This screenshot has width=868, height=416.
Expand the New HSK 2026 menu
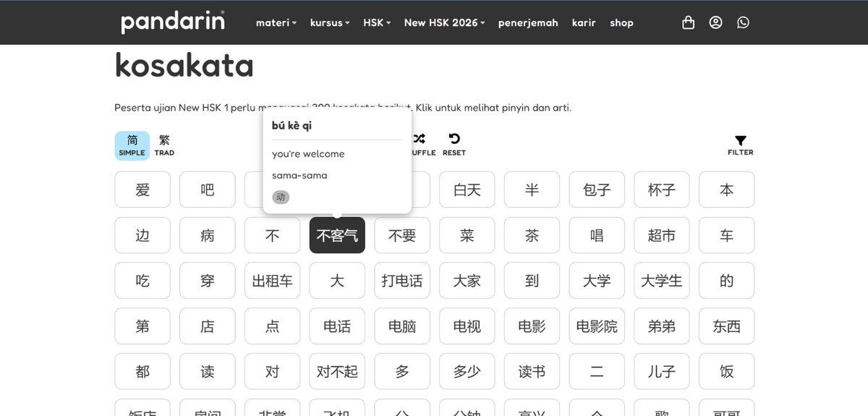[x=445, y=22]
